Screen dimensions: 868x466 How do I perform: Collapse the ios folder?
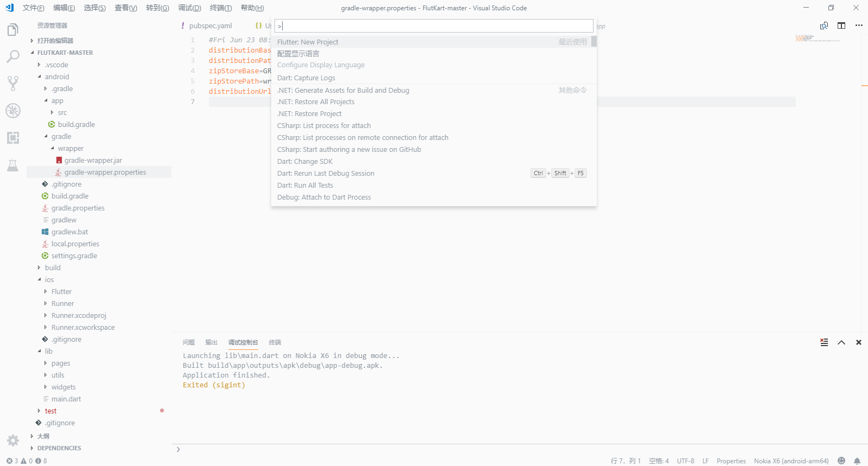(x=49, y=279)
